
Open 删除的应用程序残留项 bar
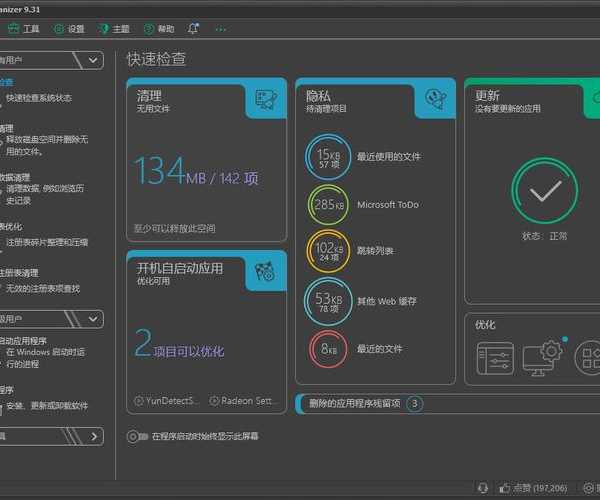click(x=448, y=404)
